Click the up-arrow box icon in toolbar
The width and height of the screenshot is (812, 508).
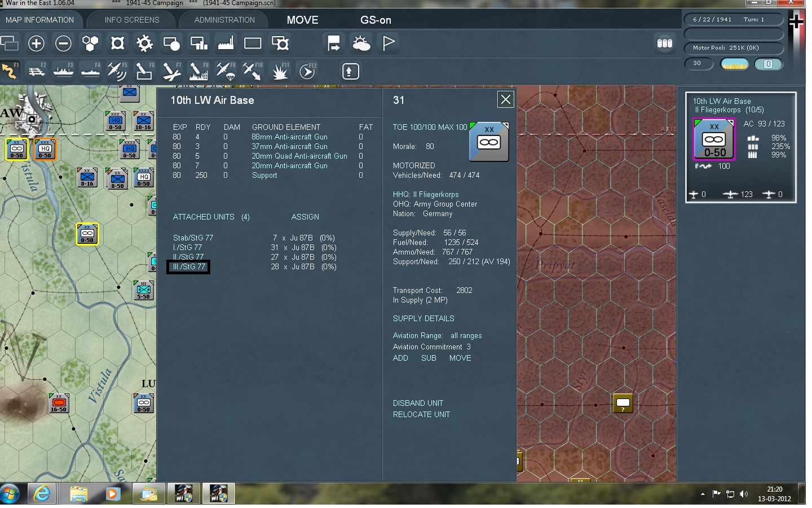[350, 71]
